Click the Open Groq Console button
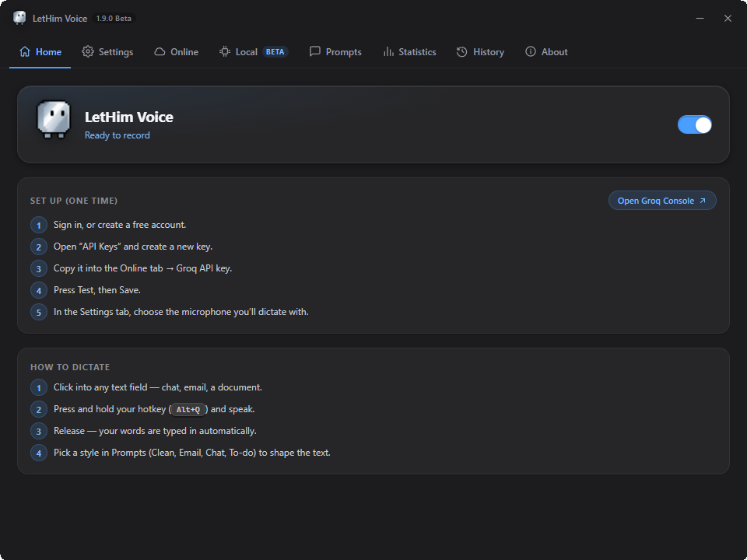This screenshot has width=747, height=560. tap(662, 201)
